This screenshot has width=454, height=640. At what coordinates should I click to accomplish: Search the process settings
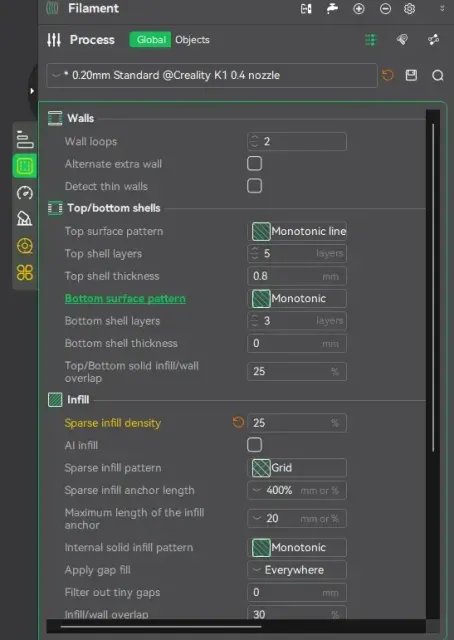(438, 76)
